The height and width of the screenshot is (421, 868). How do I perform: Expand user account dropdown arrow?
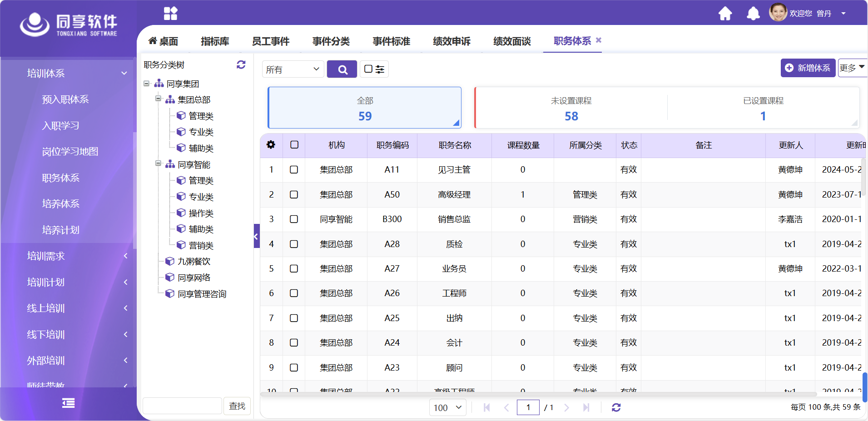(843, 14)
